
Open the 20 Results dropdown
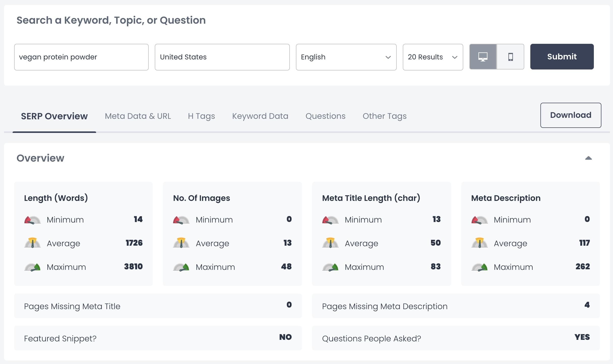pos(433,57)
